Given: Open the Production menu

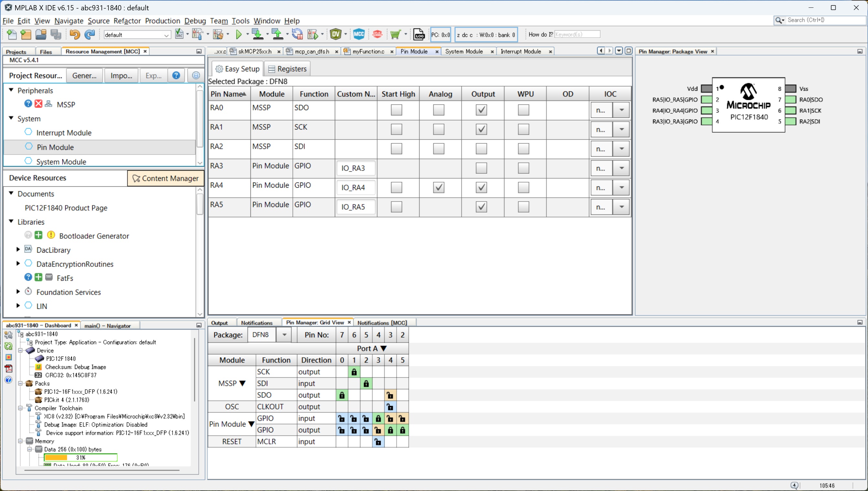Looking at the screenshot, I should 162,21.
